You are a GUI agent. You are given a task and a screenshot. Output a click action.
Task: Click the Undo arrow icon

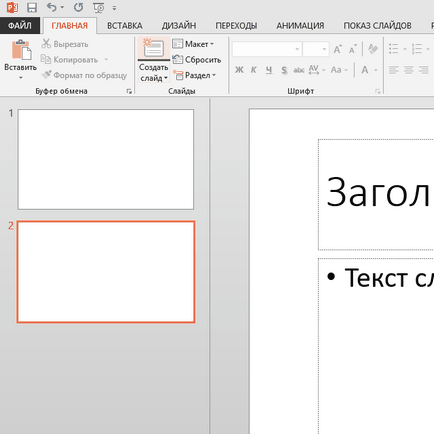(51, 7)
